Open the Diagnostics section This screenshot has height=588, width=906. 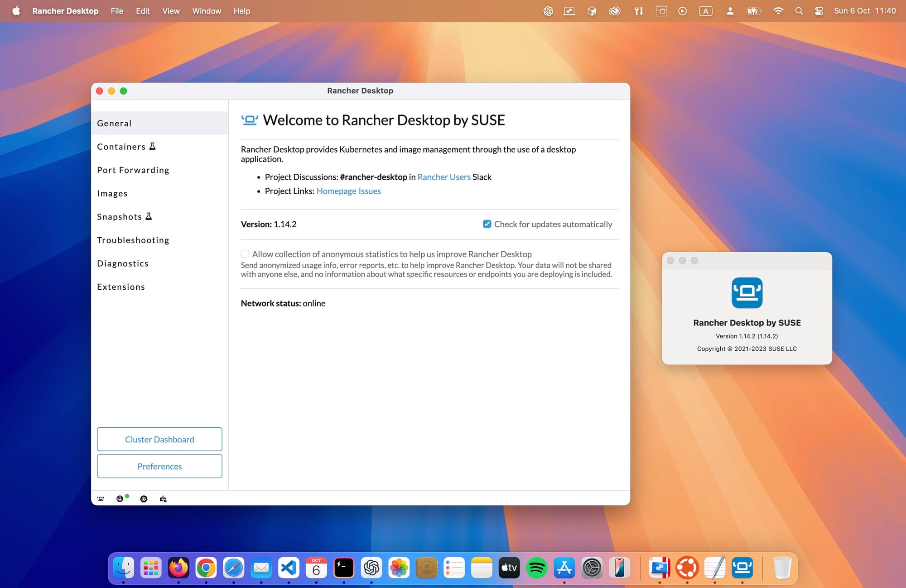click(x=160, y=263)
